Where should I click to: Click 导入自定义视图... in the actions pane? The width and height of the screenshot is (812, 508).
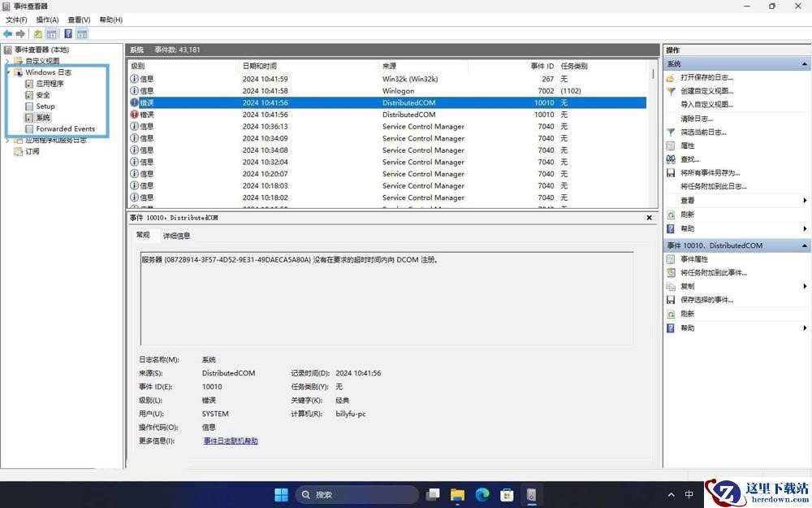pos(706,105)
